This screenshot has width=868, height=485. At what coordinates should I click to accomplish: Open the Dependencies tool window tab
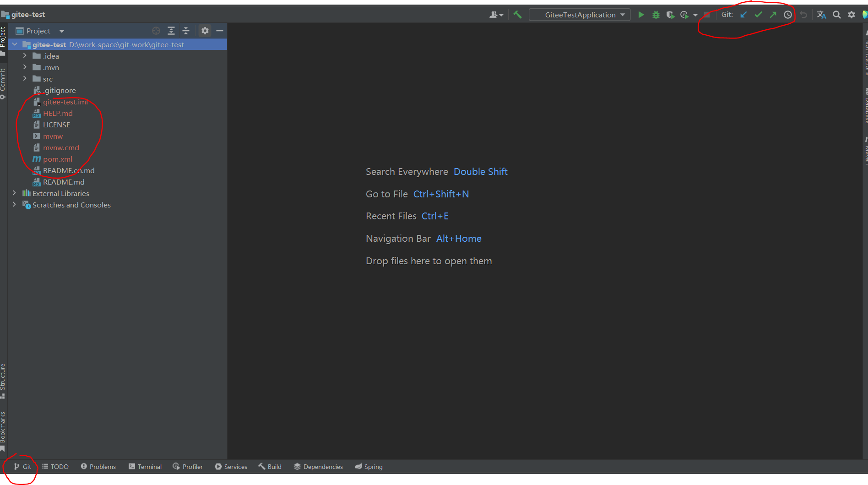[318, 467]
